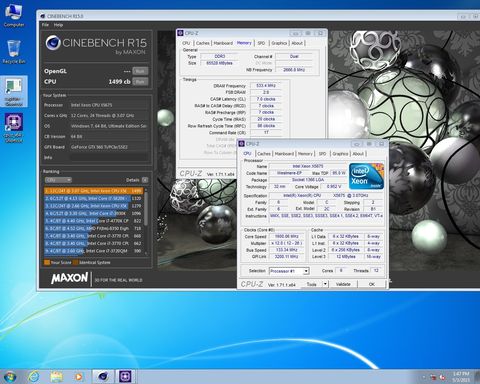
Task: Select ranking entry 9 Core i7-3720QM
Action: (93, 251)
